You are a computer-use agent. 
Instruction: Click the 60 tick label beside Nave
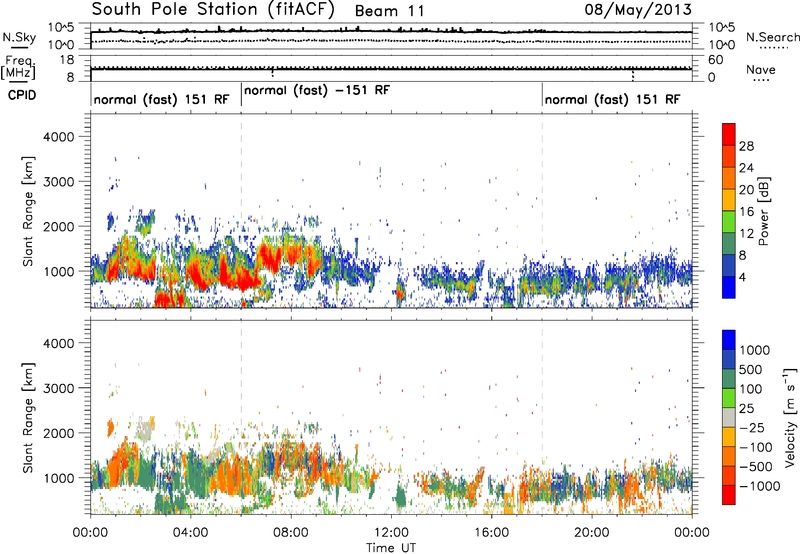pyautogui.click(x=715, y=60)
